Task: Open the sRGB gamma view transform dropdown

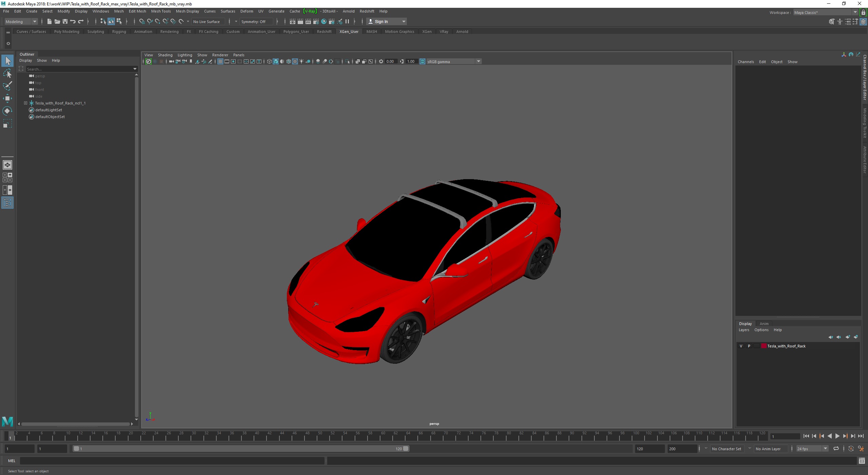Action: pos(454,61)
